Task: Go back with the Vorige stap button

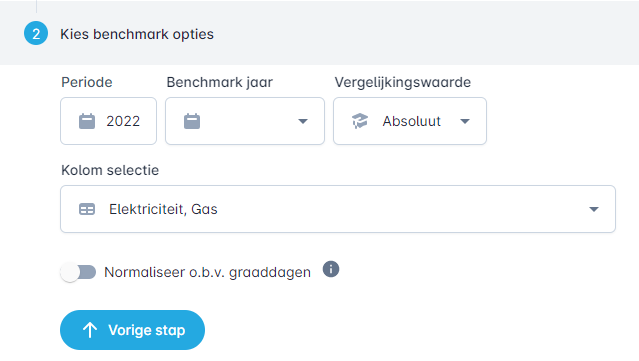Action: pos(132,330)
